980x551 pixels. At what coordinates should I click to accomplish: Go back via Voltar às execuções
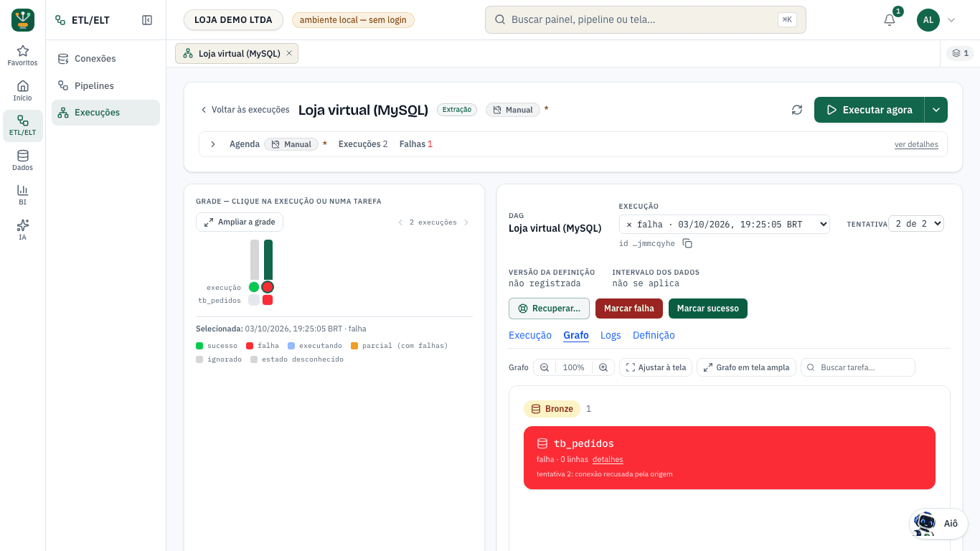[x=245, y=110]
